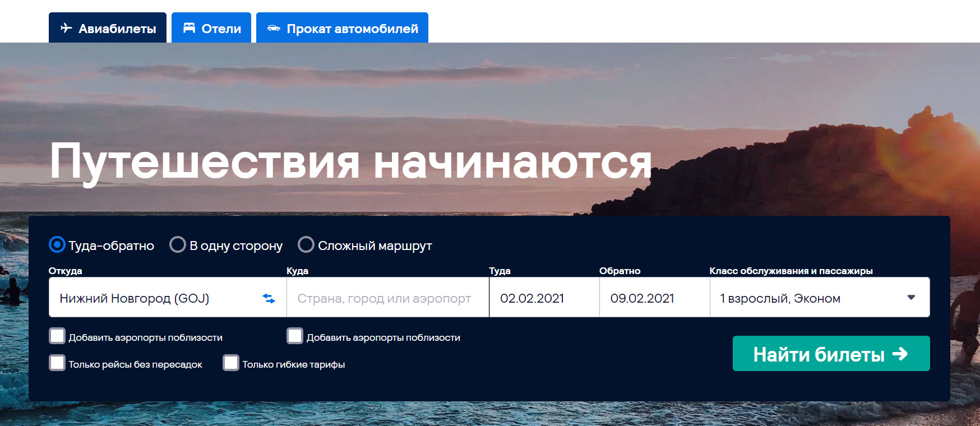Check Только рейсы без пересадок
The width and height of the screenshot is (980, 426).
coord(57,363)
